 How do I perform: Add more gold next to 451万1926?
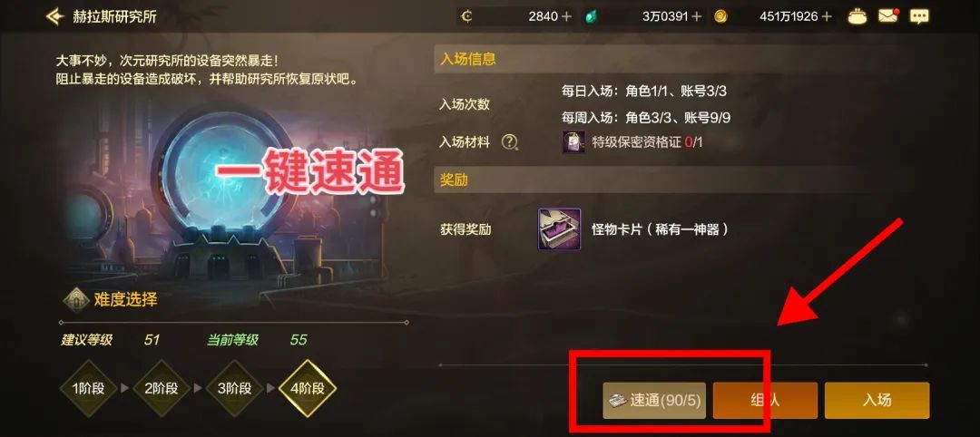pyautogui.click(x=827, y=17)
